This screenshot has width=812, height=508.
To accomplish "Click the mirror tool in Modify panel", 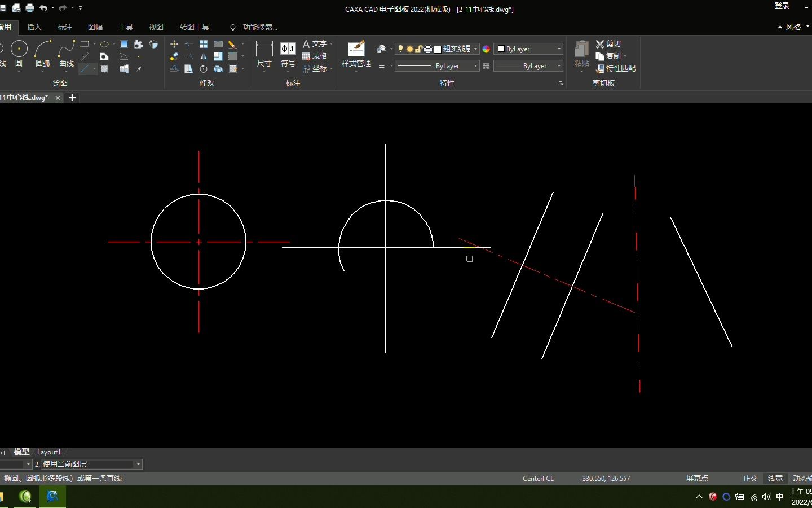I will (204, 56).
